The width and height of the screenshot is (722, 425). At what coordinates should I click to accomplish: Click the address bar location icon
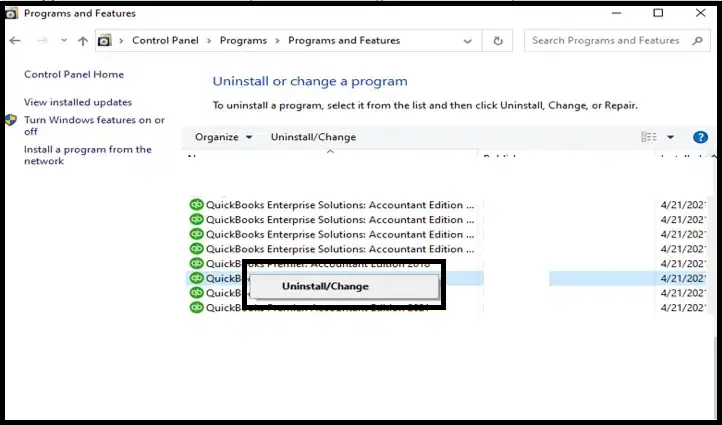point(105,41)
